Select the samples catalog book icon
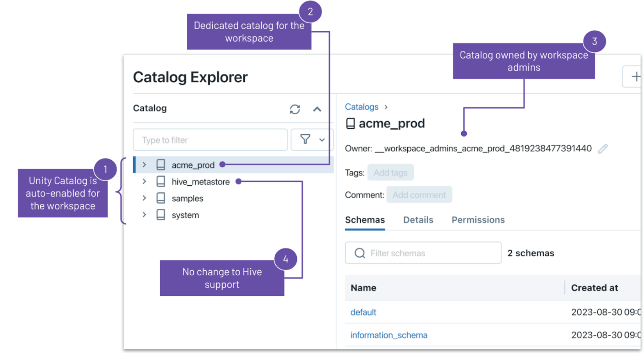This screenshot has width=644, height=353. click(161, 198)
